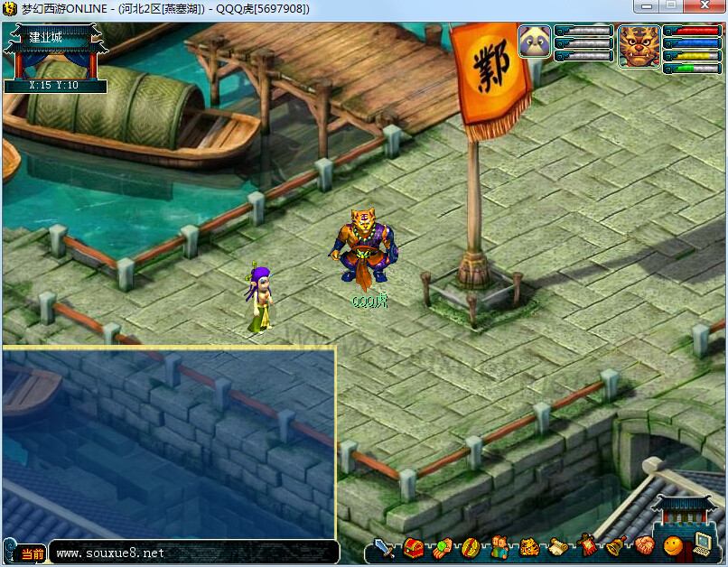Viewport: 728px width, 567px height.
Task: Click the gold ring with red band icon
Action: point(470,548)
